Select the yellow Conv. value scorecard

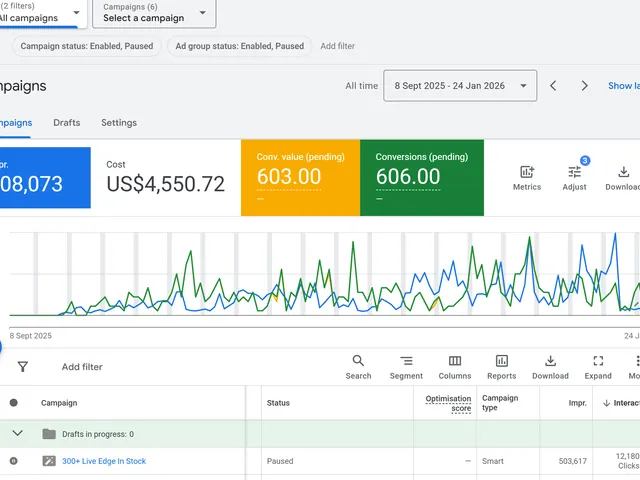(x=300, y=178)
